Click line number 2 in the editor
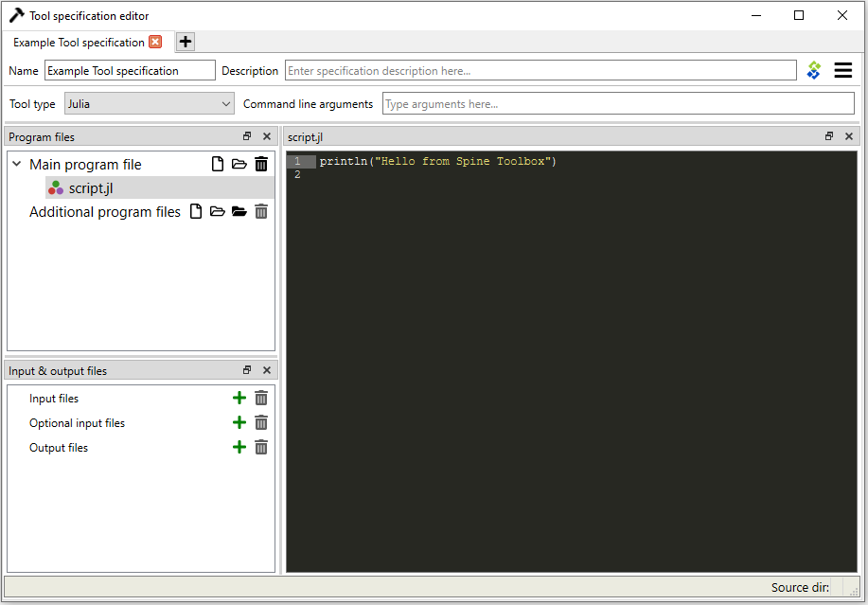The height and width of the screenshot is (605, 868). coord(298,174)
